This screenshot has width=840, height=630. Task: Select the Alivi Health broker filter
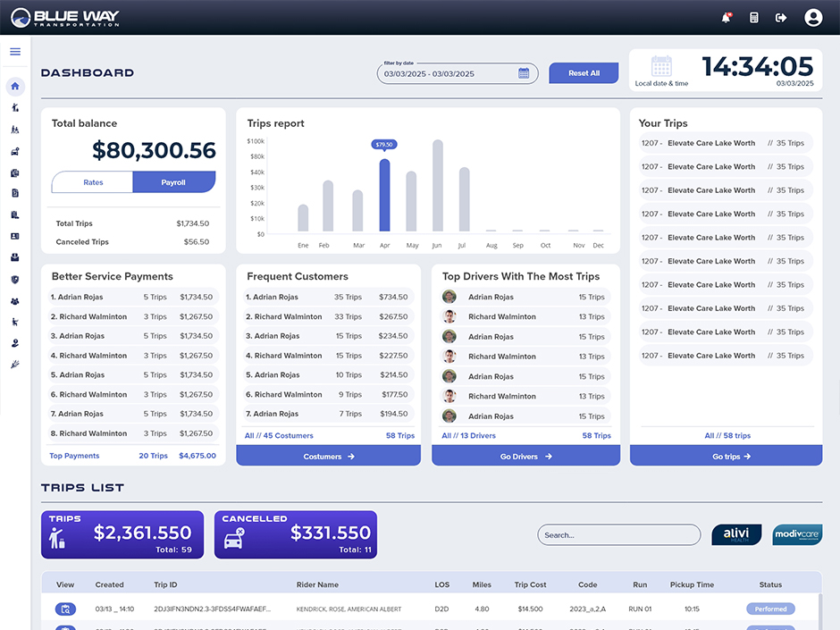click(736, 534)
